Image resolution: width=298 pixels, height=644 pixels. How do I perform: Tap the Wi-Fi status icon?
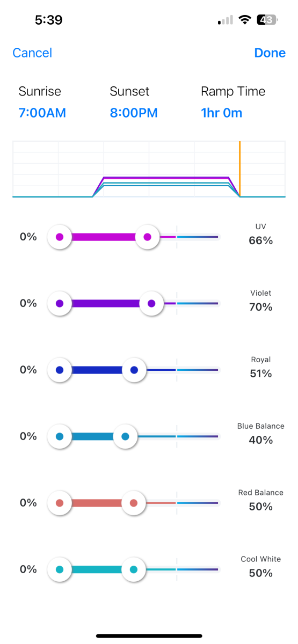[x=245, y=20]
